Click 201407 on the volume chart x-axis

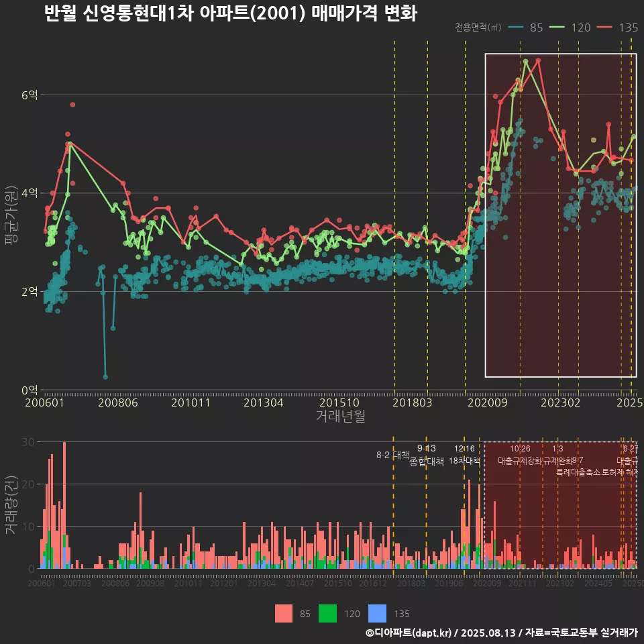[300, 583]
